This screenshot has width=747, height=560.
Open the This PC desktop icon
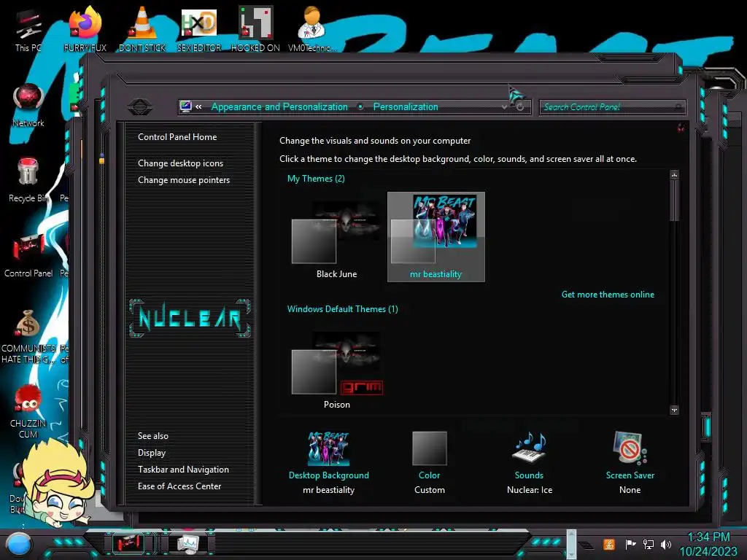(x=28, y=28)
